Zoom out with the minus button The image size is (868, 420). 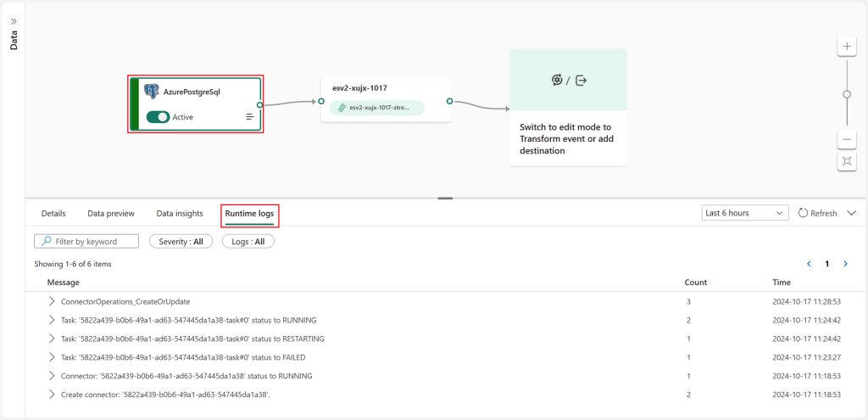pyautogui.click(x=847, y=140)
